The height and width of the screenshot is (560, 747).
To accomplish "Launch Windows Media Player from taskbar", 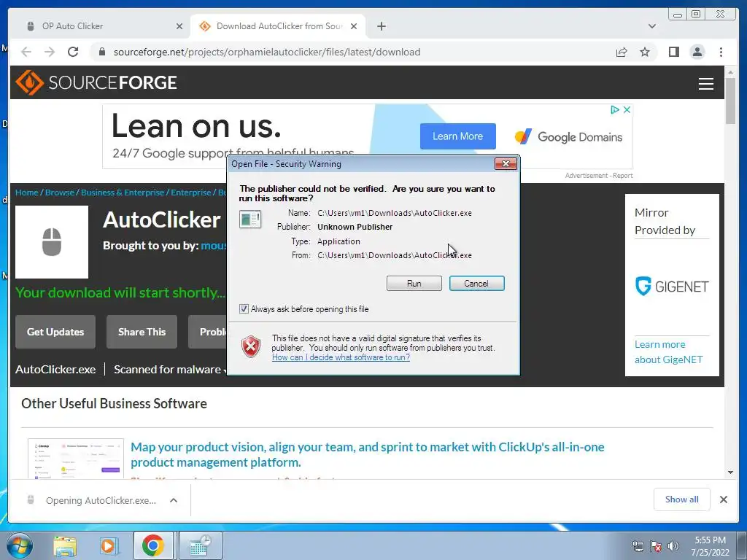I will tap(109, 546).
